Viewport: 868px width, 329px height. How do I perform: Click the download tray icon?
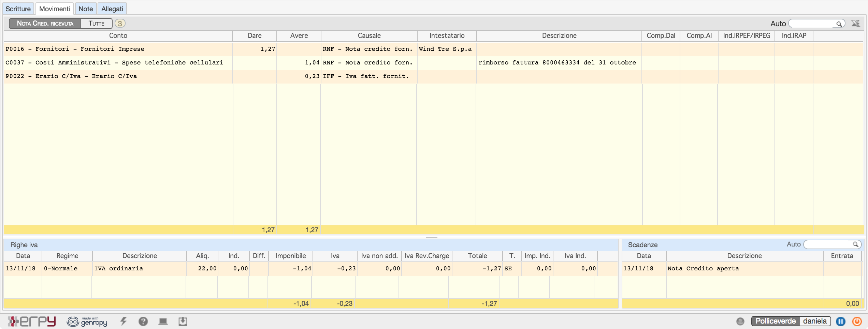183,321
